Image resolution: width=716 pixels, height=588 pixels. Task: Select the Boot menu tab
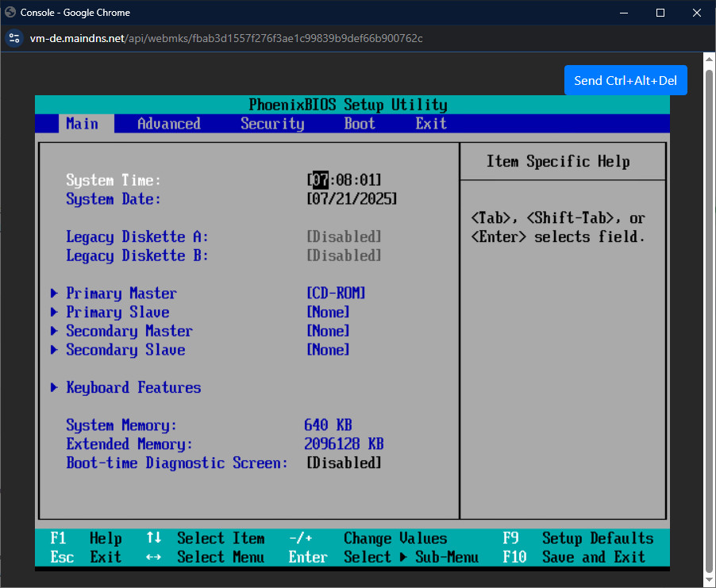click(360, 124)
